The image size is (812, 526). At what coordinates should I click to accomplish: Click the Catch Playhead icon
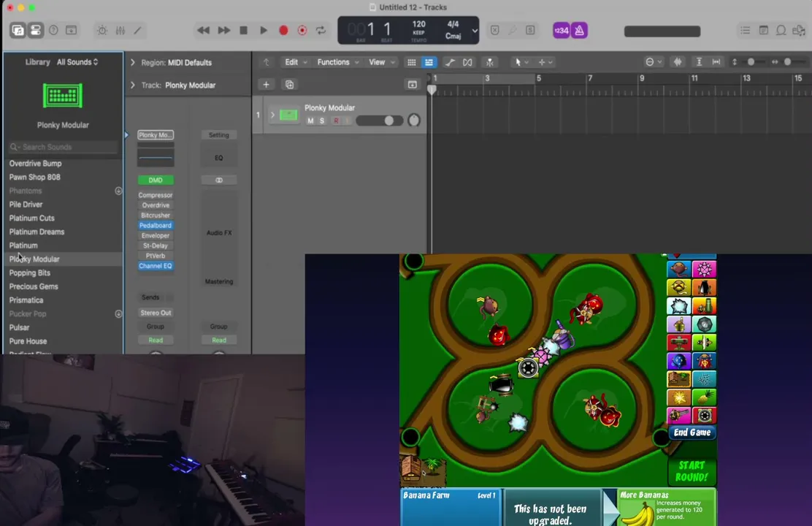coord(489,62)
